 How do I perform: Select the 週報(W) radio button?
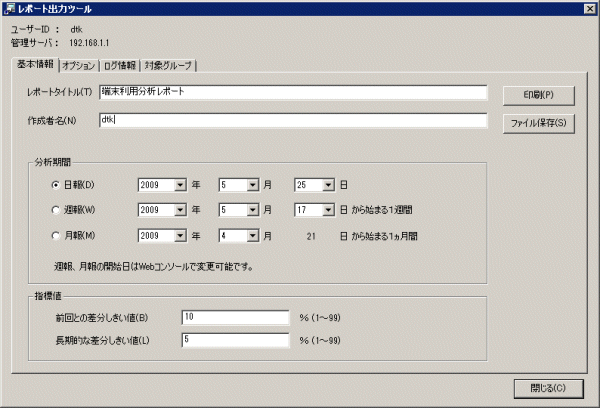coord(56,210)
